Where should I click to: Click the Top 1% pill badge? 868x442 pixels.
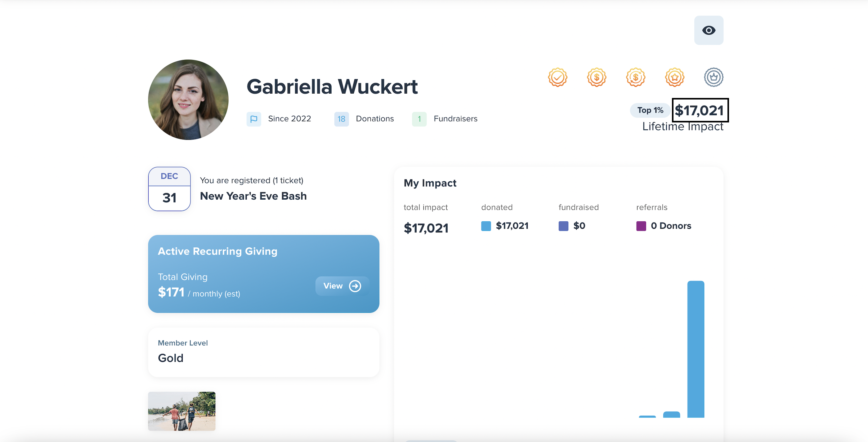(x=650, y=110)
